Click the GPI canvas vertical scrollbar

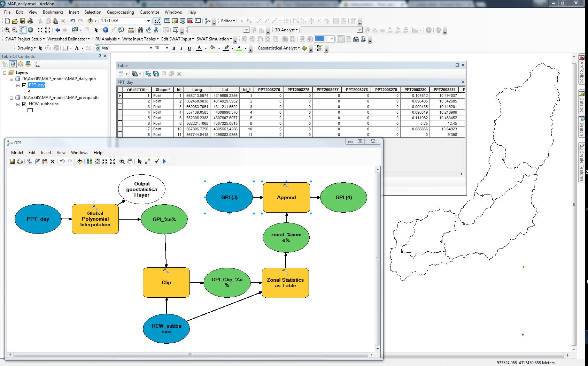pos(377,259)
